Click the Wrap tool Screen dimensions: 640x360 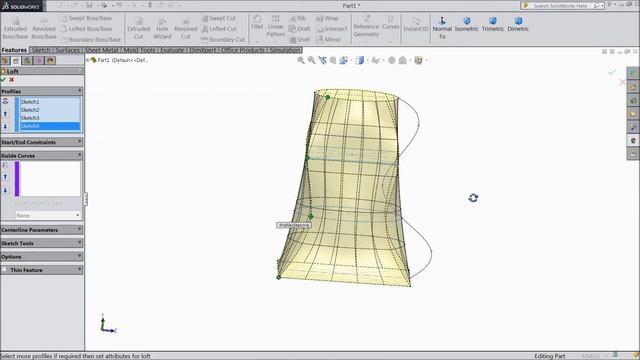tap(327, 18)
